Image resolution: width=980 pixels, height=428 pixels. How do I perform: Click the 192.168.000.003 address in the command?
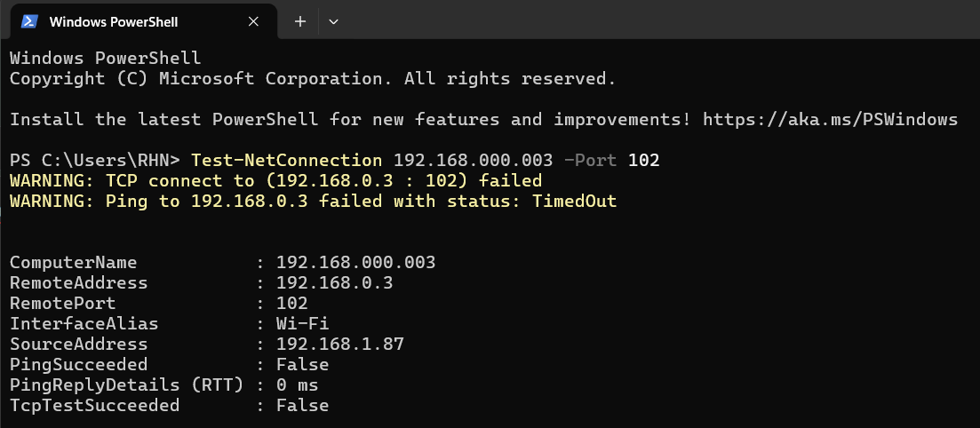click(474, 161)
